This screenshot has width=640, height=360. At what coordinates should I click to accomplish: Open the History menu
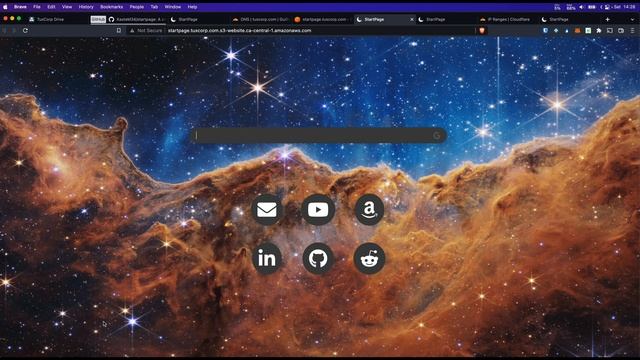point(86,7)
